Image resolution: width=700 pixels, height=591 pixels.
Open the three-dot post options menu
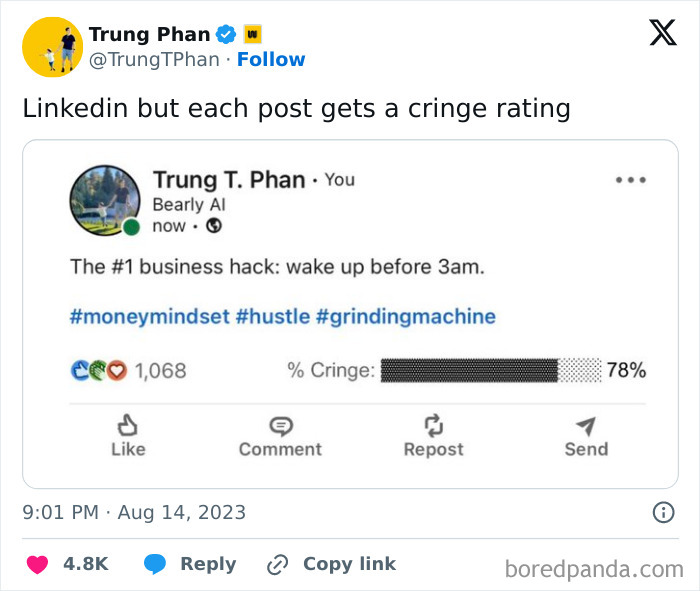coord(630,180)
